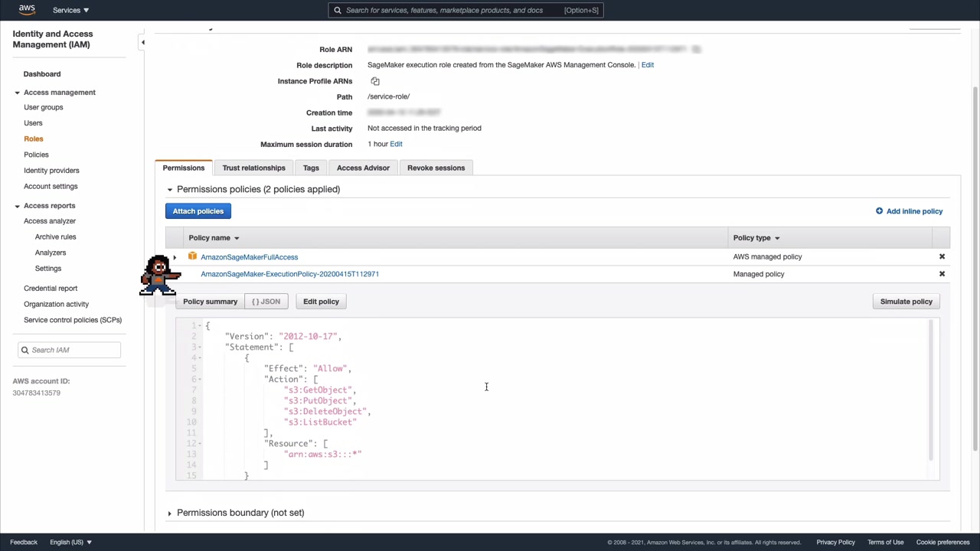Open the Policies page
The height and width of the screenshot is (551, 980).
[x=36, y=155]
